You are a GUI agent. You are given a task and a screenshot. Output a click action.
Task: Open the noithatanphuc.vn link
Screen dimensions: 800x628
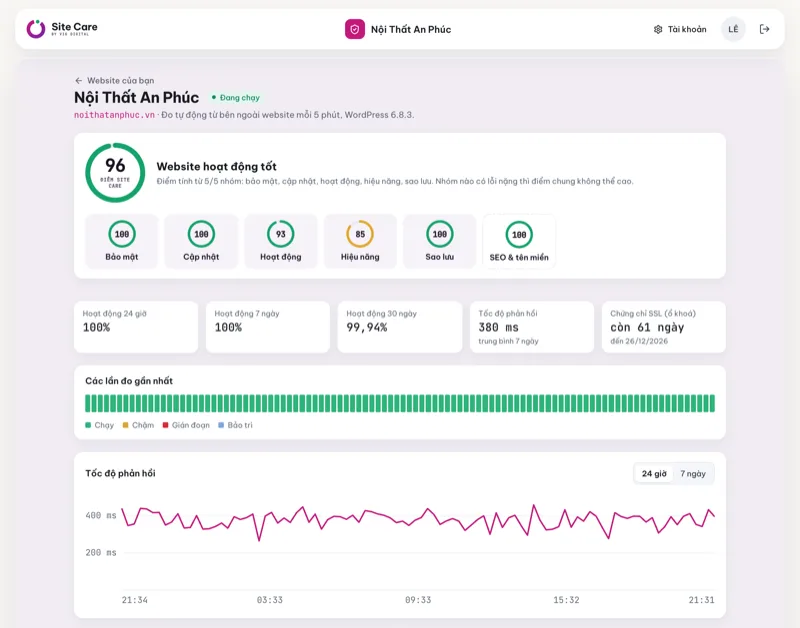pos(114,115)
